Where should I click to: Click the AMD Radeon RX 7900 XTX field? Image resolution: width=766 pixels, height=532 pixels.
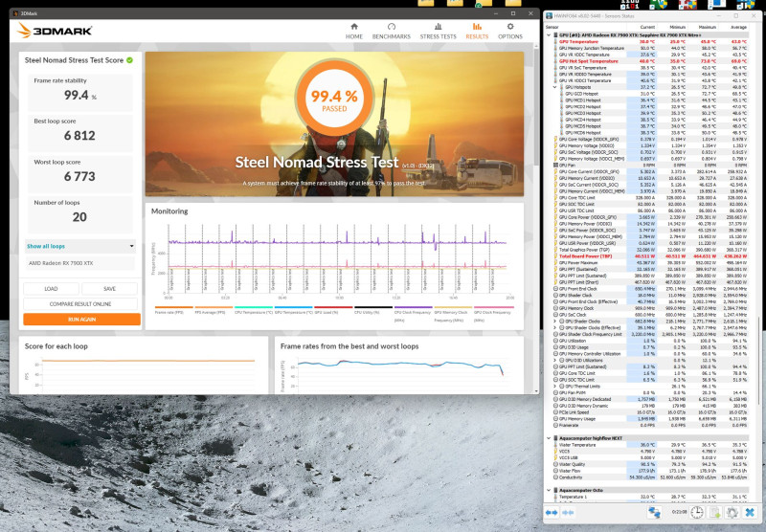click(x=80, y=263)
